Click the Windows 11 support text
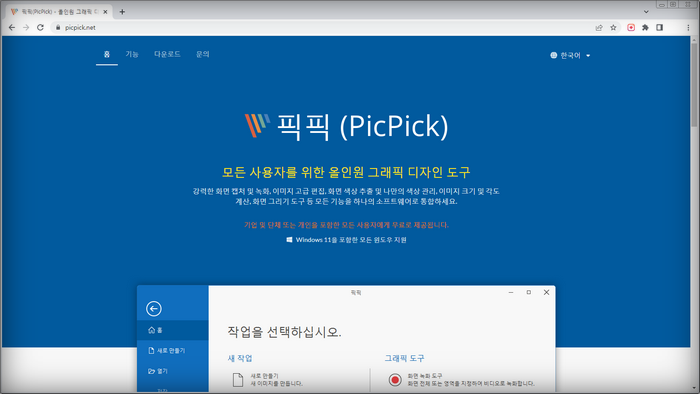 (x=351, y=240)
